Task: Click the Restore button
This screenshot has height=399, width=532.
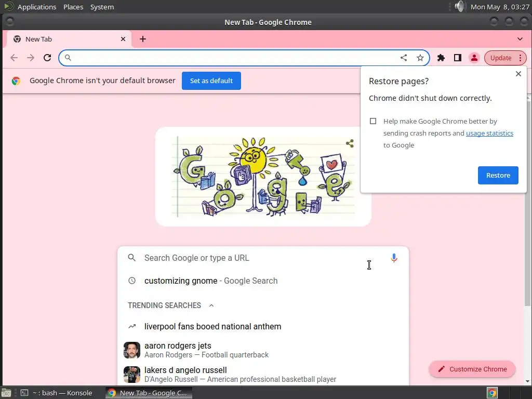Action: click(498, 176)
